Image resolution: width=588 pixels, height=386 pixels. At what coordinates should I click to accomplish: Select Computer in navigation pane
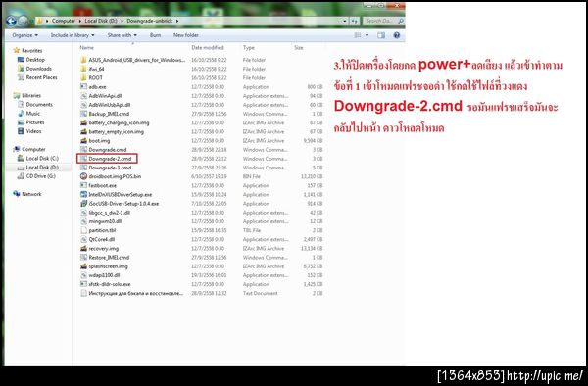[x=33, y=149]
